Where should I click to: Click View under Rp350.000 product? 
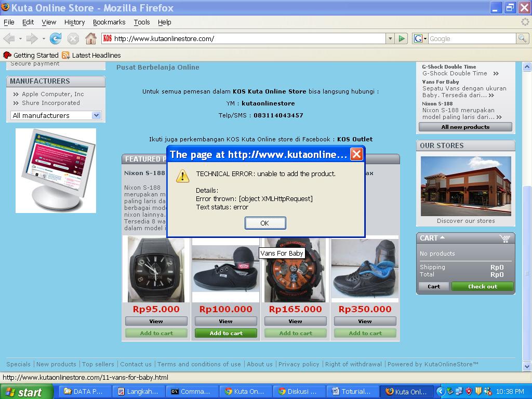(365, 321)
